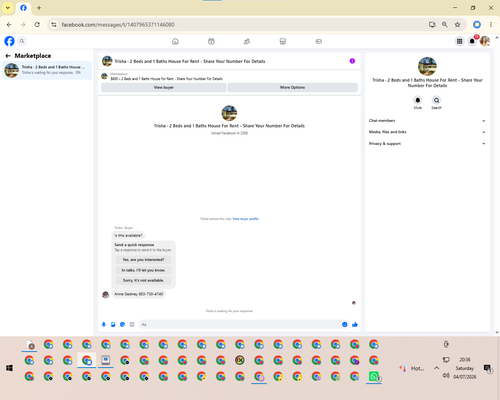This screenshot has width=500, height=400.
Task: Open the Facebook logo home link
Action: (x=9, y=41)
